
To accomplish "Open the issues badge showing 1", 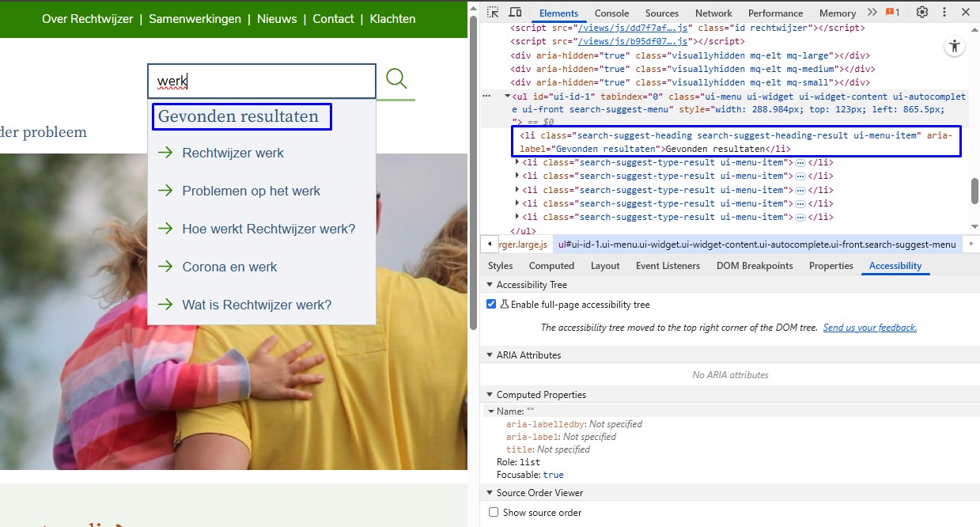I will (x=893, y=13).
